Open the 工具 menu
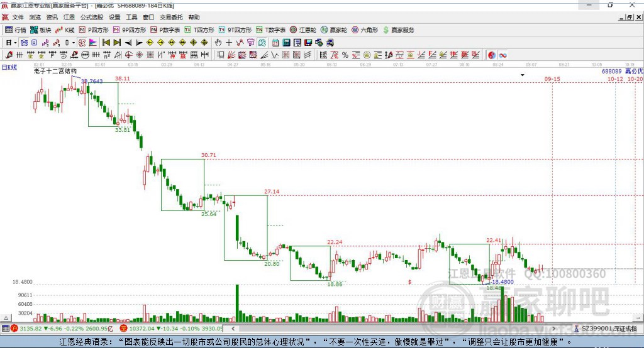The height and width of the screenshot is (348, 644). [131, 17]
